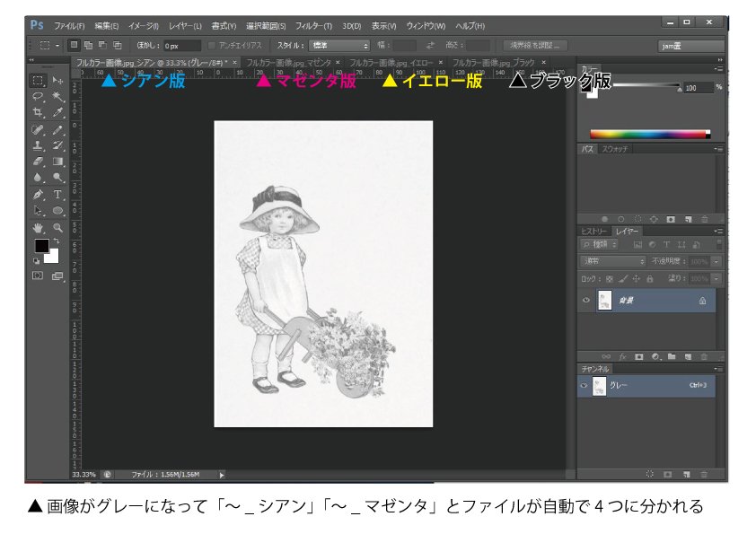Screen dimensions: 756x534
Task: Select the Eyedropper tool
Action: [57, 113]
